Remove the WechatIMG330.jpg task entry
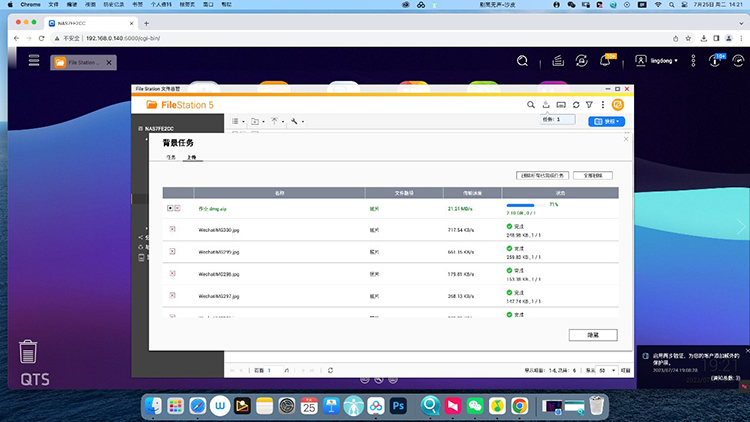Viewport: 750px width, 422px height. click(172, 230)
